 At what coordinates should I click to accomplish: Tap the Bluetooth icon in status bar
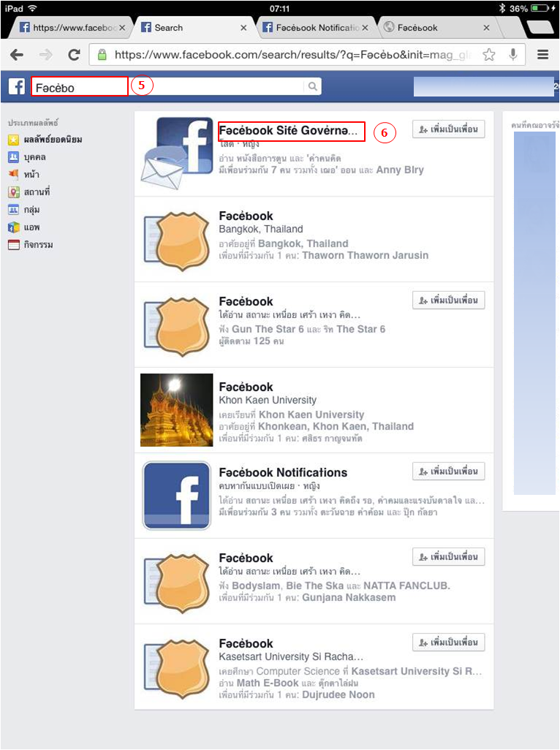pos(502,8)
